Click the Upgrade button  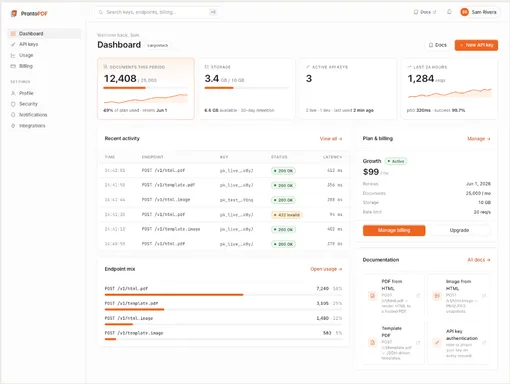(459, 230)
